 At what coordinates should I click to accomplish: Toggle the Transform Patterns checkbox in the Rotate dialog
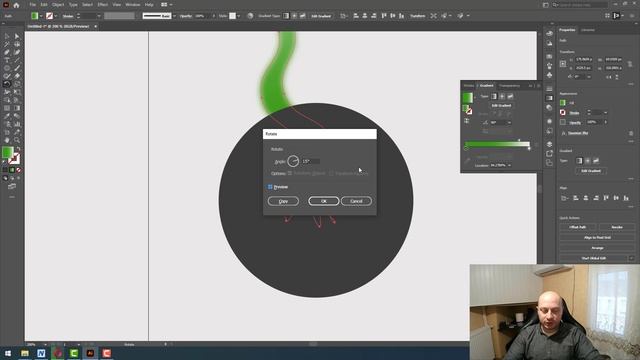click(331, 173)
